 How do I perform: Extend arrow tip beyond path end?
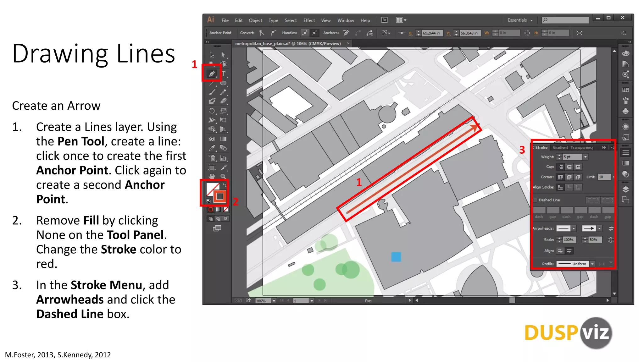[x=560, y=251]
